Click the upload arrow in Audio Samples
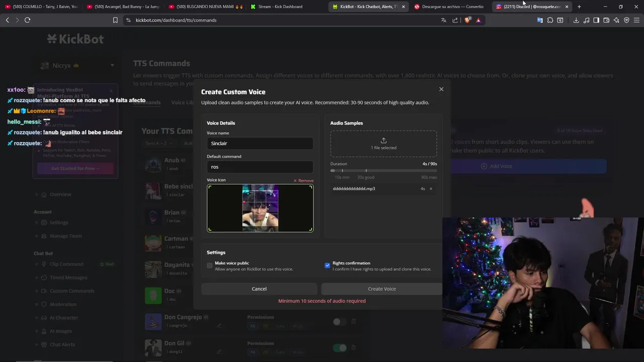Image resolution: width=644 pixels, height=362 pixels. coord(383,141)
